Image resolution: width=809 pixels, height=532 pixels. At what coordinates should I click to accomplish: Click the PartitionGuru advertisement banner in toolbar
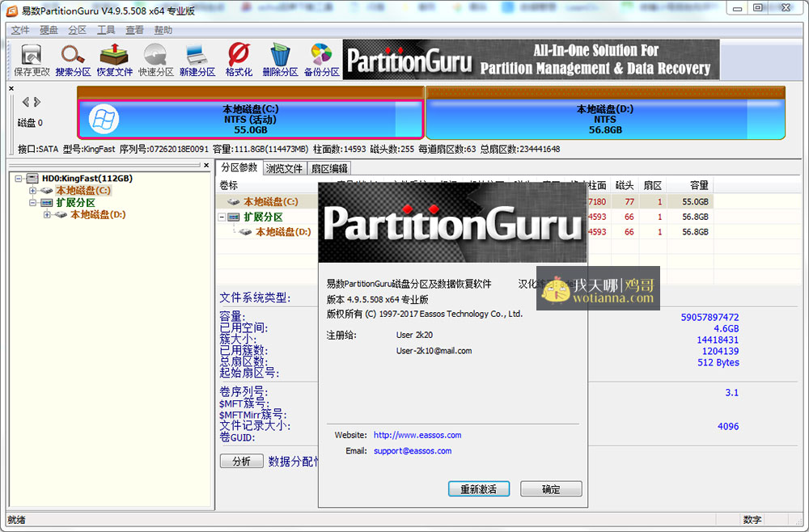tap(531, 59)
